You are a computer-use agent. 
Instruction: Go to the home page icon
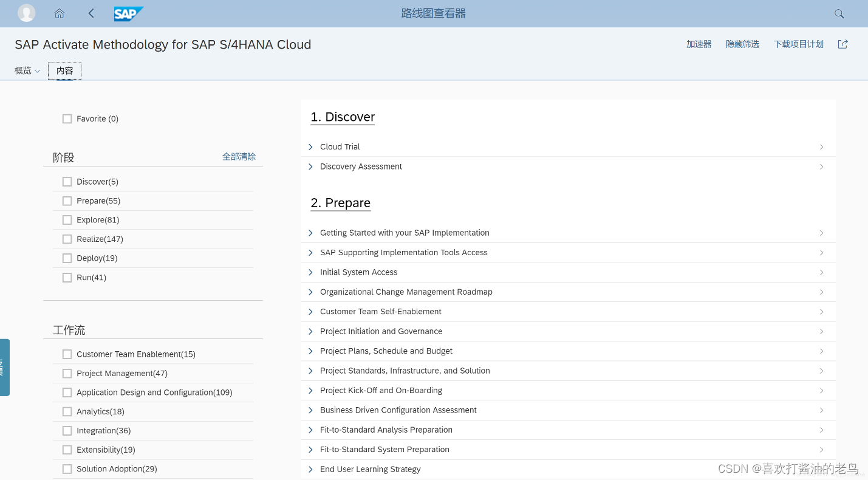(x=60, y=13)
